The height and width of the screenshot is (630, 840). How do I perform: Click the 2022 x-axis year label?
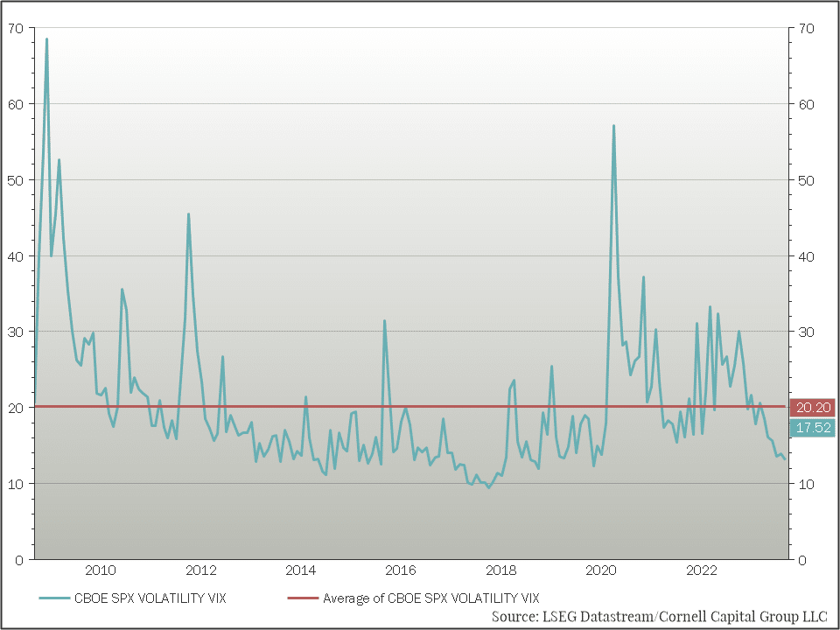click(x=702, y=570)
